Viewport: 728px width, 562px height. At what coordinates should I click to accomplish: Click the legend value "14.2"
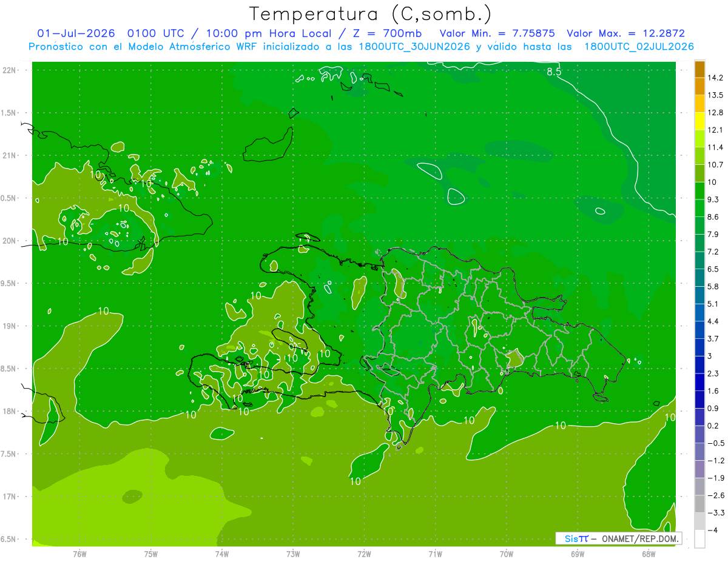[716, 78]
